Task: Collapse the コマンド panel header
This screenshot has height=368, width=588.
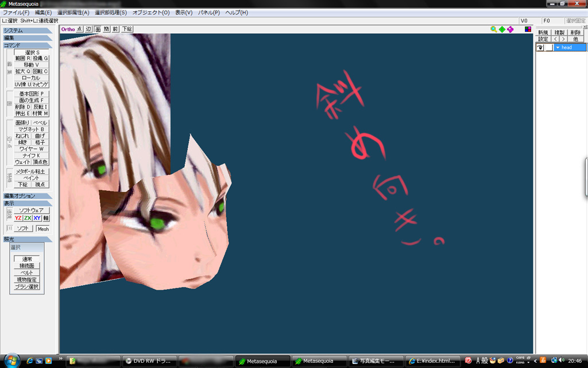Action: coord(28,45)
